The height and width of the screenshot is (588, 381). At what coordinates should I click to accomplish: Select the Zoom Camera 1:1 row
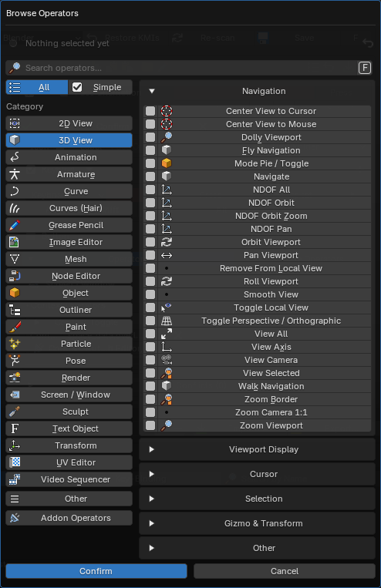(265, 412)
